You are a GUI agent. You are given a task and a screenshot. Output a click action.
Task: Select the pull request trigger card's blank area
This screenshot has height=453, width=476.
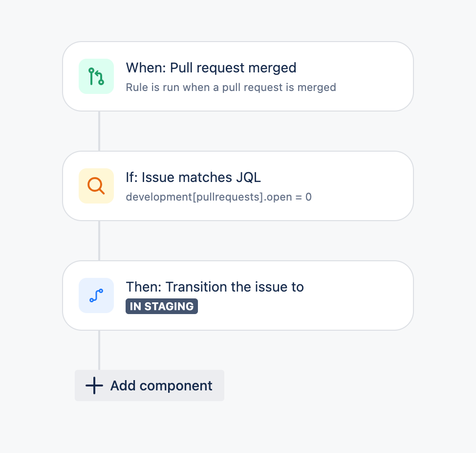373,76
